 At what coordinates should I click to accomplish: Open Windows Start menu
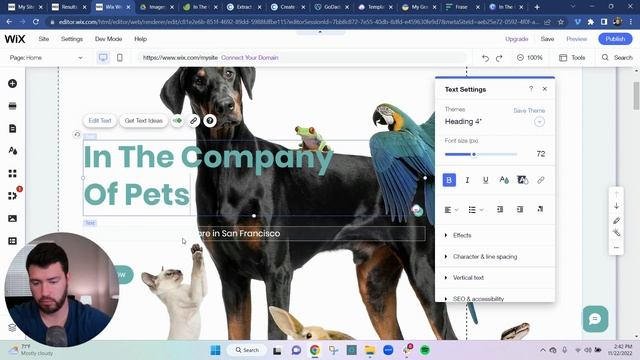coord(215,350)
